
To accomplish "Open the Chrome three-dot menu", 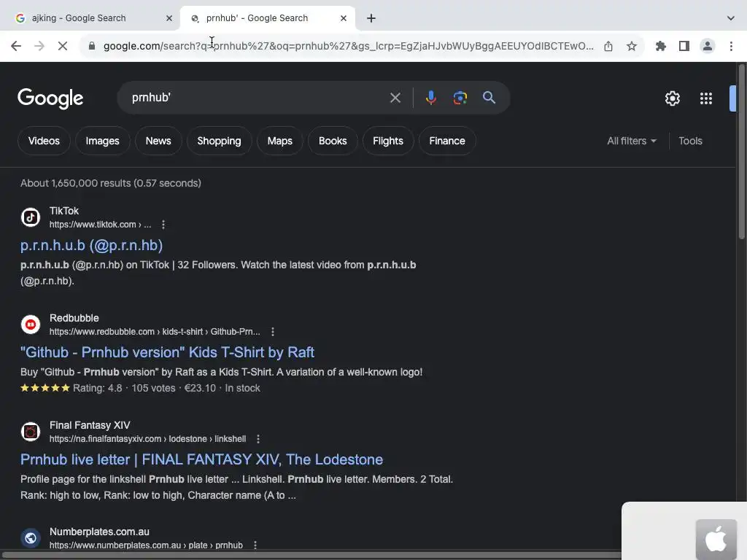I will (731, 46).
